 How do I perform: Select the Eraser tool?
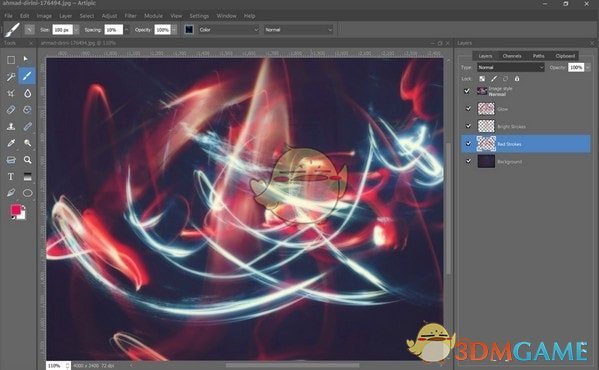point(11,110)
